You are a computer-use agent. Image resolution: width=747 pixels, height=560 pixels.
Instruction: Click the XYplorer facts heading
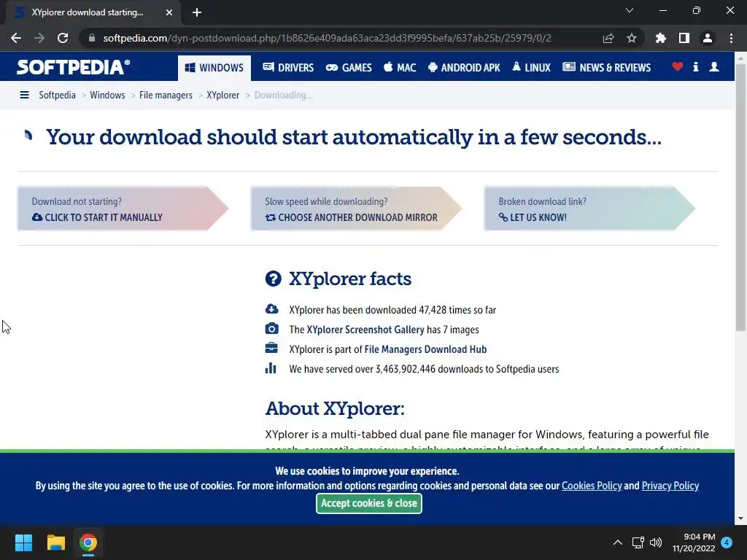[x=350, y=279]
